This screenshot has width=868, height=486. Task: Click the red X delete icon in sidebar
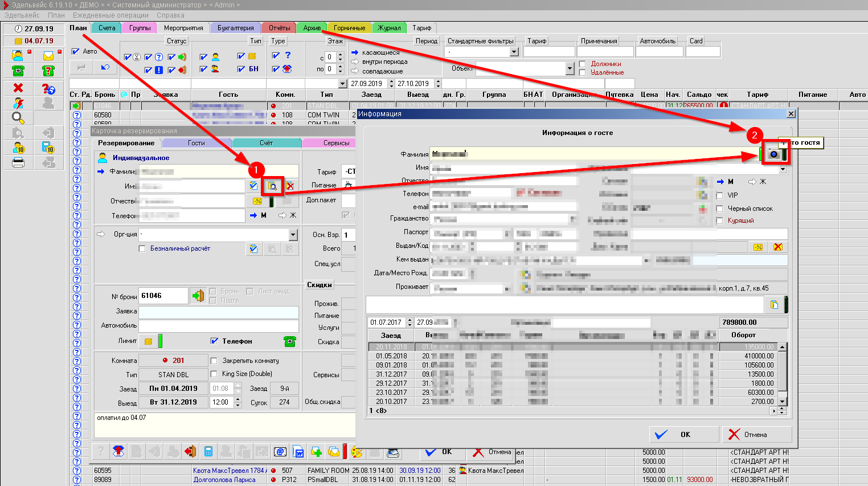click(x=18, y=88)
